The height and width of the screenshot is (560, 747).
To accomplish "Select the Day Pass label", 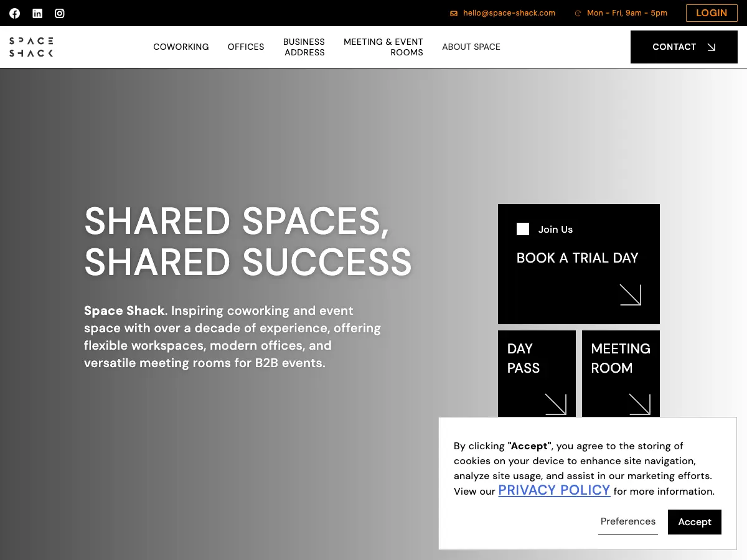I will [524, 358].
